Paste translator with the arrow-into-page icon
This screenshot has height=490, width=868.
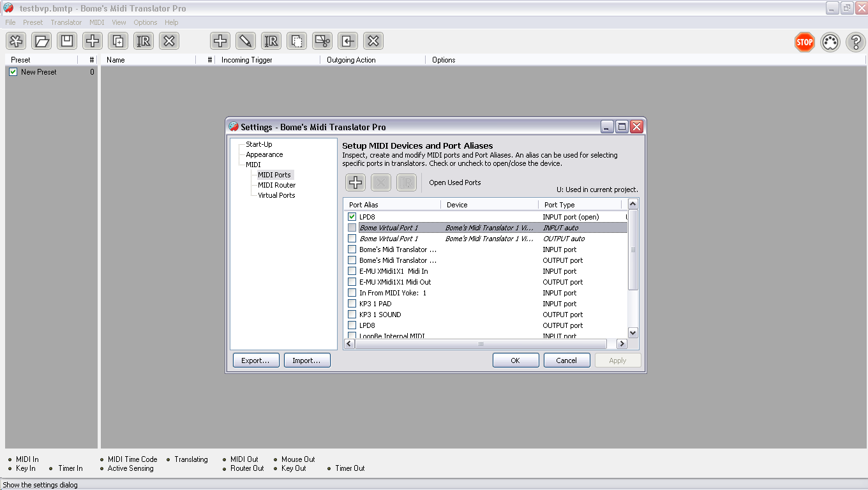coord(348,41)
